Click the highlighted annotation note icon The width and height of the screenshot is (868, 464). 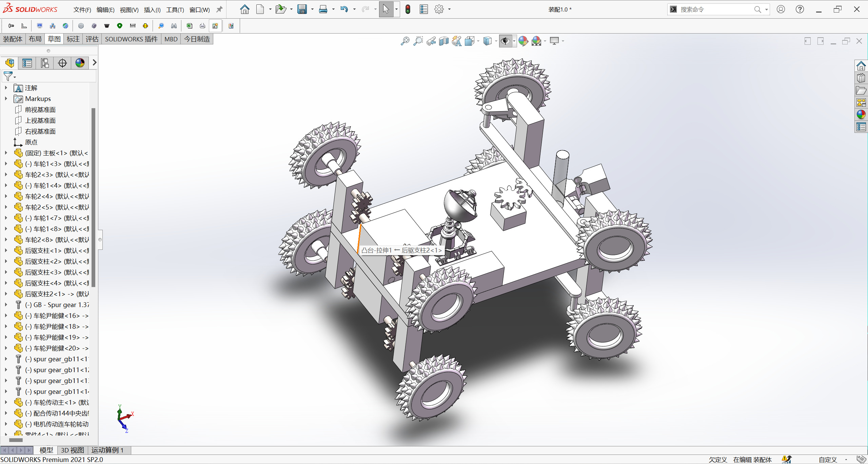[x=215, y=26]
